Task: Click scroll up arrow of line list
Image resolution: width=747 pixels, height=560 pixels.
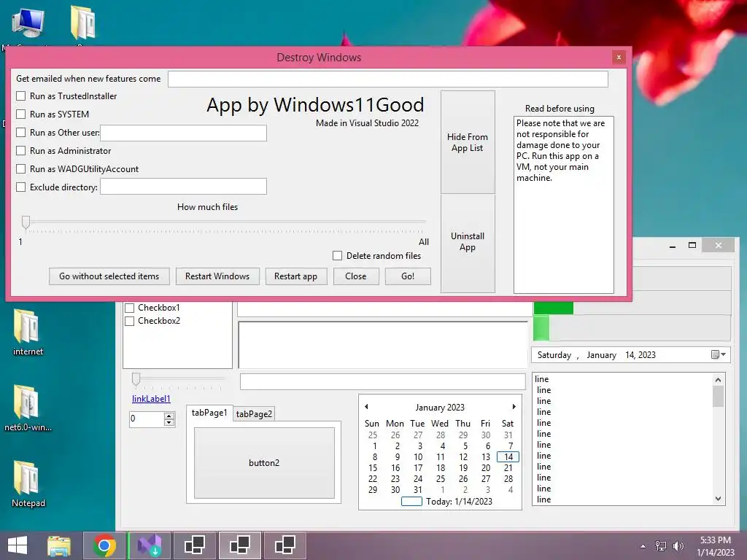Action: coord(718,379)
